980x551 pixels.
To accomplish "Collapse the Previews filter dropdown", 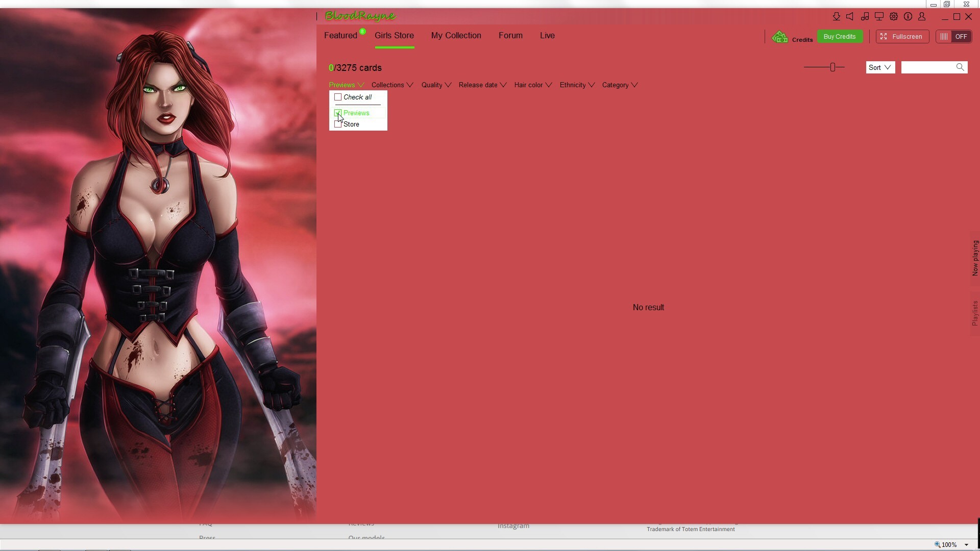I will point(347,85).
